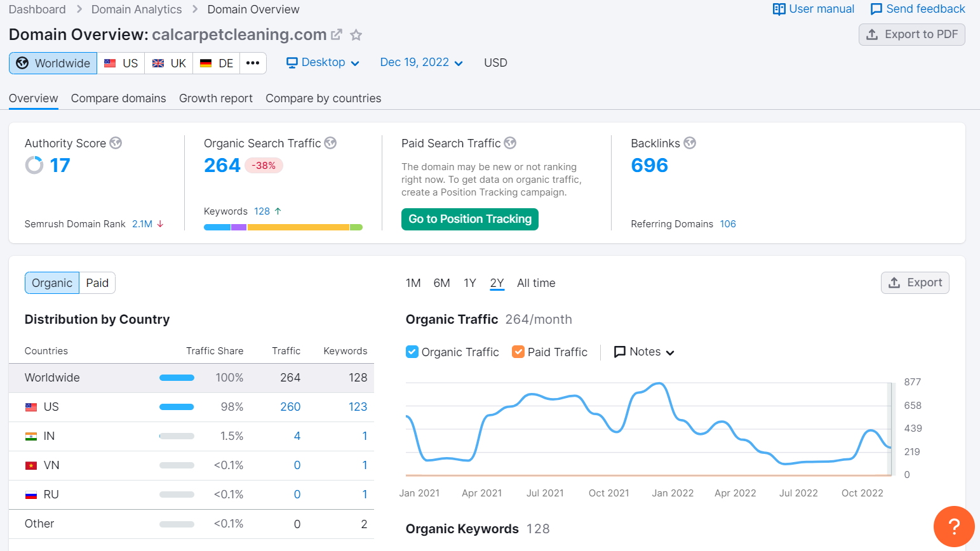The image size is (980, 551).
Task: Click the User manual book icon
Action: click(x=779, y=9)
